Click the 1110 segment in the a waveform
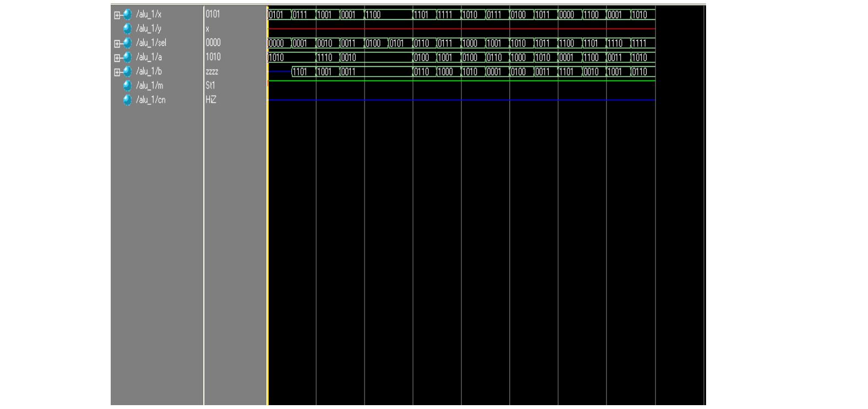 pyautogui.click(x=328, y=57)
